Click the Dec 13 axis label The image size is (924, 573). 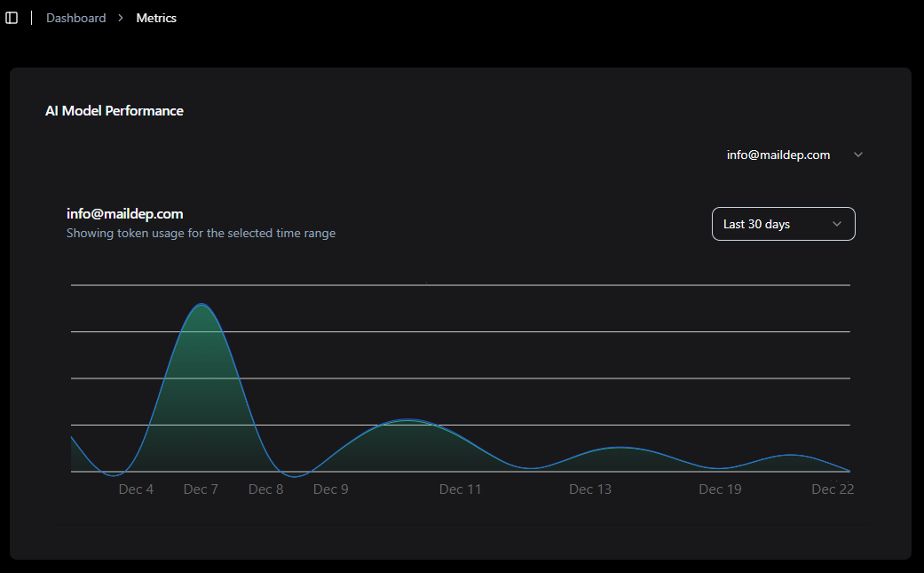point(590,489)
